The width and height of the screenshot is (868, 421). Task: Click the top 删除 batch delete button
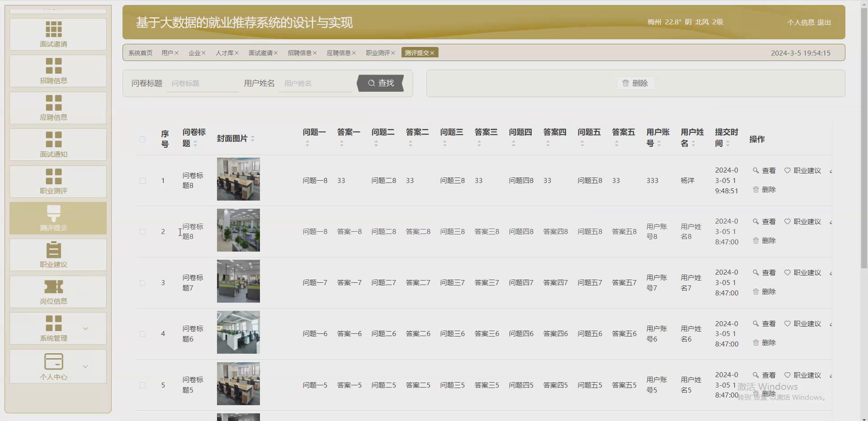tap(635, 83)
